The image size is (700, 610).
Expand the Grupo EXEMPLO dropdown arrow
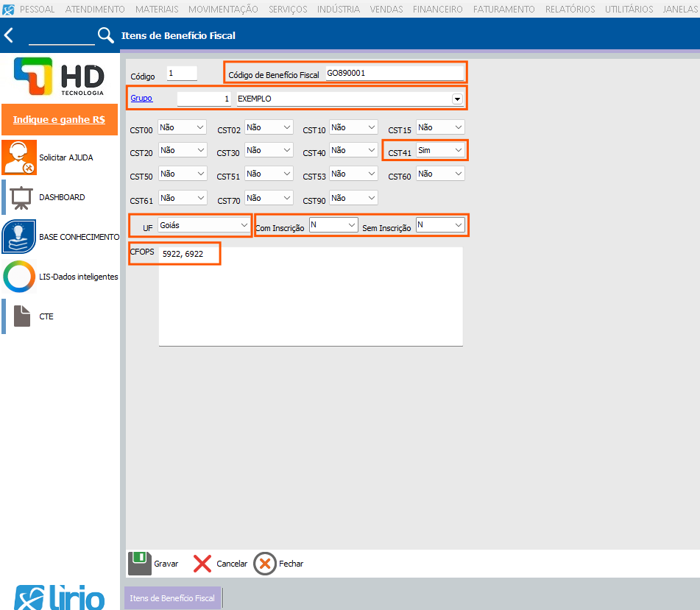[457, 99]
